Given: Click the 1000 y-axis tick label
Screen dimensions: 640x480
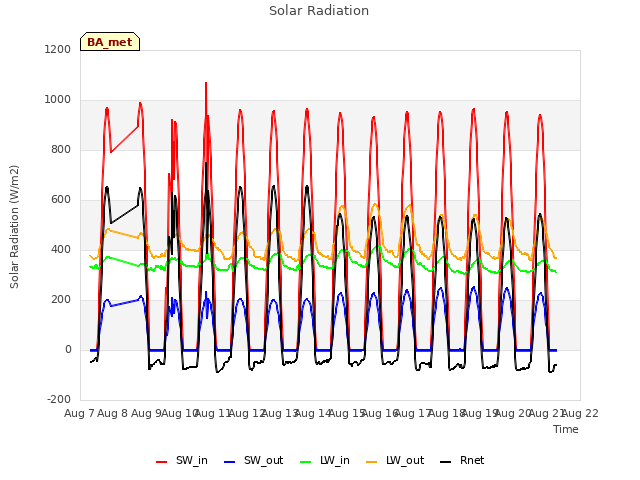Looking at the screenshot, I should 58,100.
